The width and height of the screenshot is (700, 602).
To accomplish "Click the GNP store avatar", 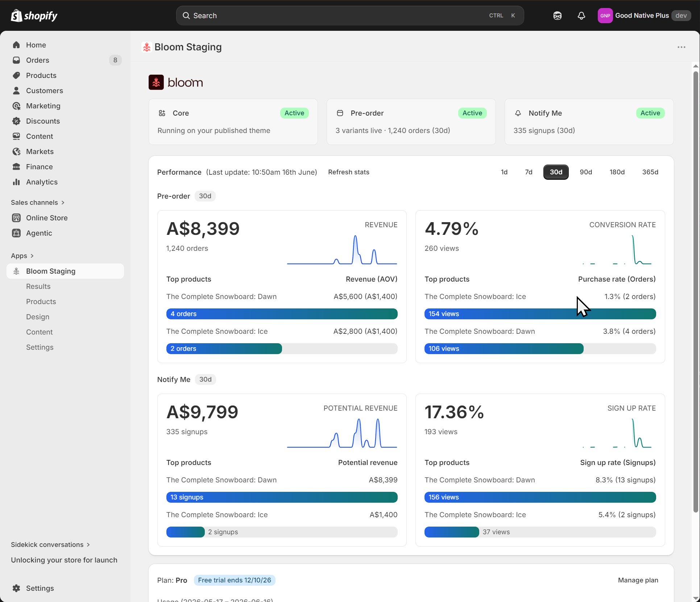I will (605, 16).
